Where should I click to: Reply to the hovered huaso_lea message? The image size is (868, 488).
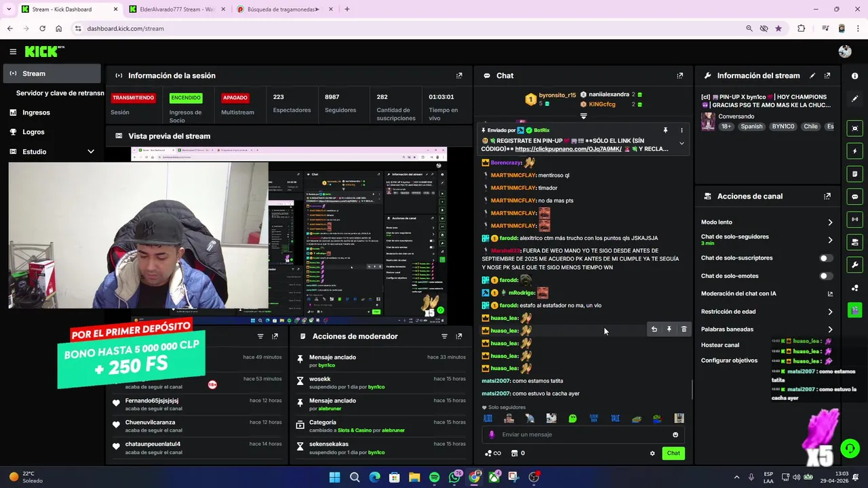point(654,329)
